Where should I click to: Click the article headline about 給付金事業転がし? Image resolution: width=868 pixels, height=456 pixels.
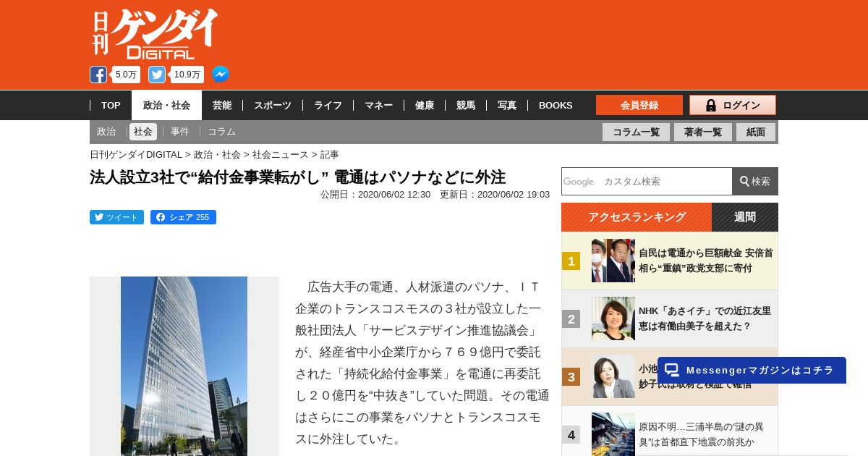pos(297,177)
